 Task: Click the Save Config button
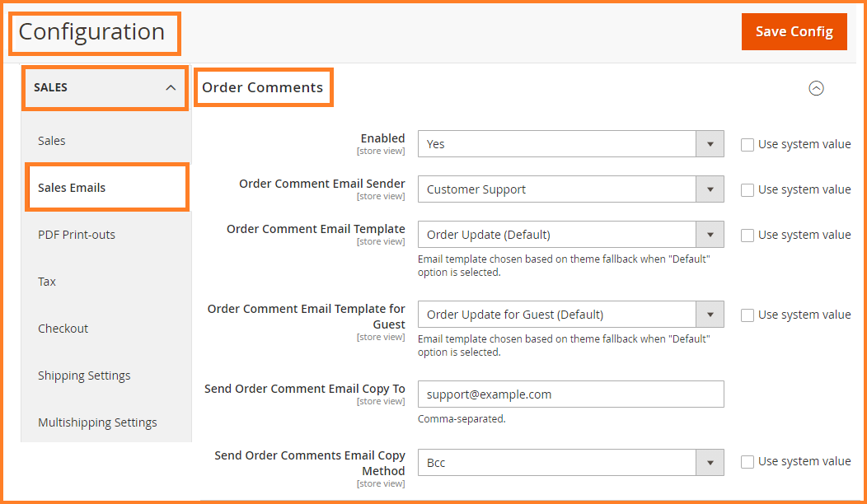794,31
